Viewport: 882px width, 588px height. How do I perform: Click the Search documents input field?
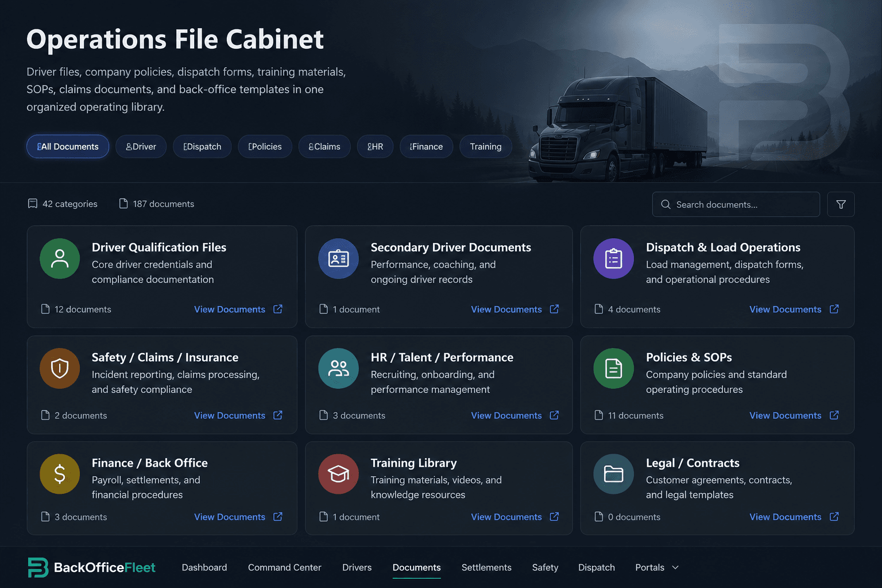pyautogui.click(x=736, y=204)
